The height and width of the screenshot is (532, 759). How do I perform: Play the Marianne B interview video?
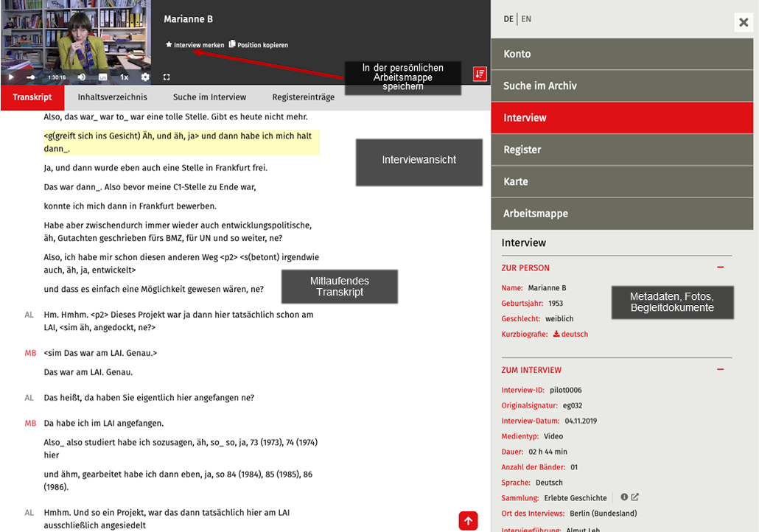click(x=10, y=77)
